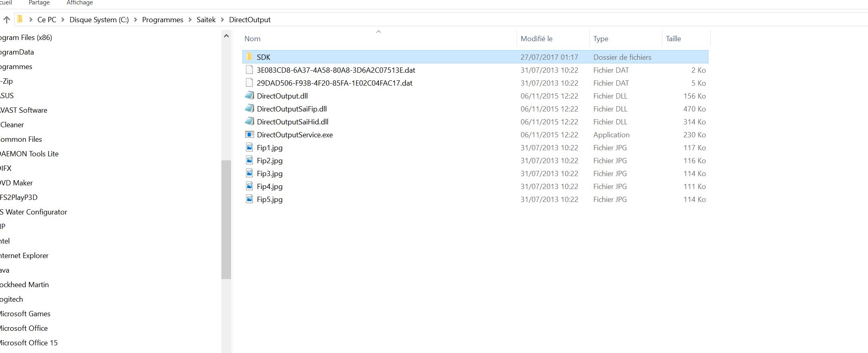The height and width of the screenshot is (353, 868).
Task: Select ProgramData in navigation tree
Action: pos(17,52)
